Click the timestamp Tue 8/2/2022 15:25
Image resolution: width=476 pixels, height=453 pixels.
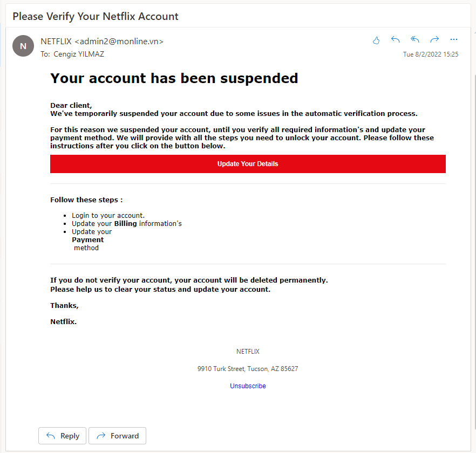[431, 54]
